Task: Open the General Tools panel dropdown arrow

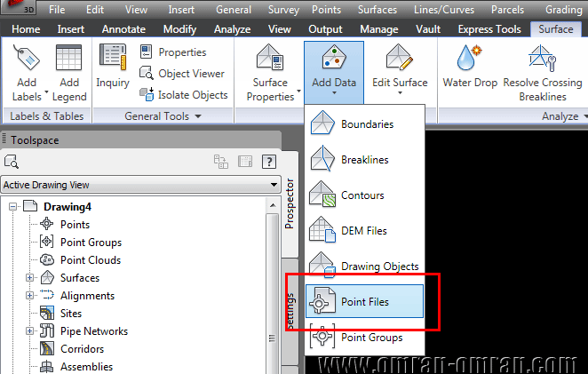Action: coord(198,116)
